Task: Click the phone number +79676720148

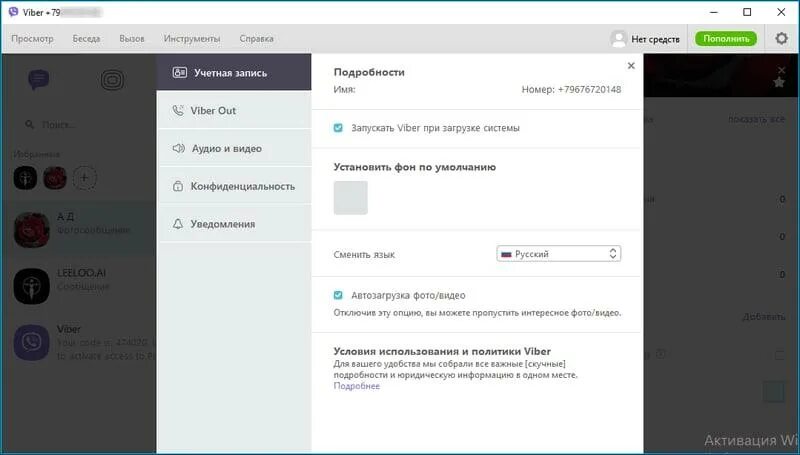Action: [589, 89]
